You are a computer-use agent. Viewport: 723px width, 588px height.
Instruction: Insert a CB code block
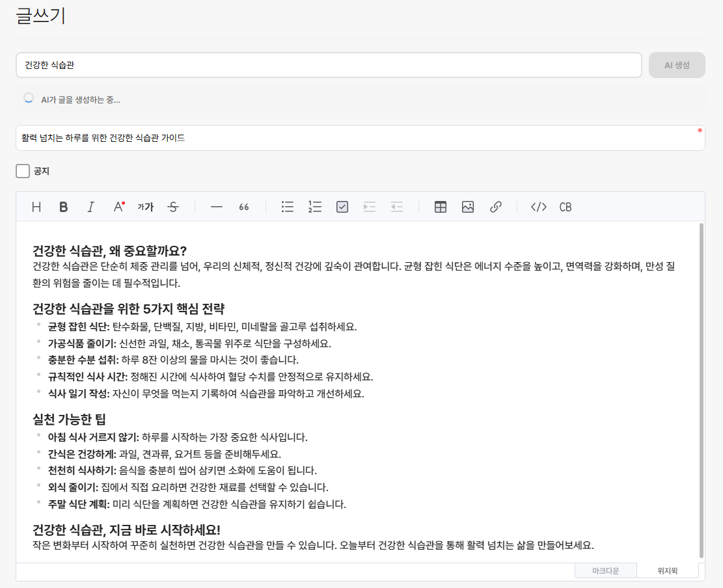tap(566, 207)
